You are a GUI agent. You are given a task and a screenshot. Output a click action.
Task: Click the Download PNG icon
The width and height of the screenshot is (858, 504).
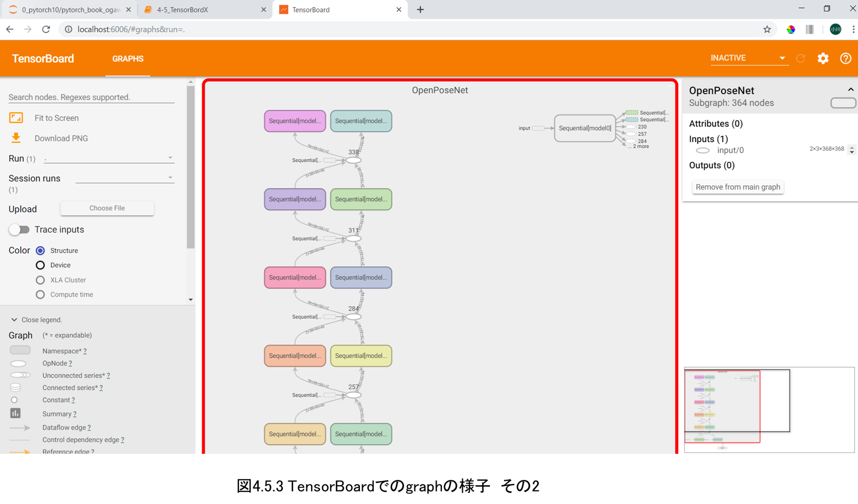coord(16,138)
